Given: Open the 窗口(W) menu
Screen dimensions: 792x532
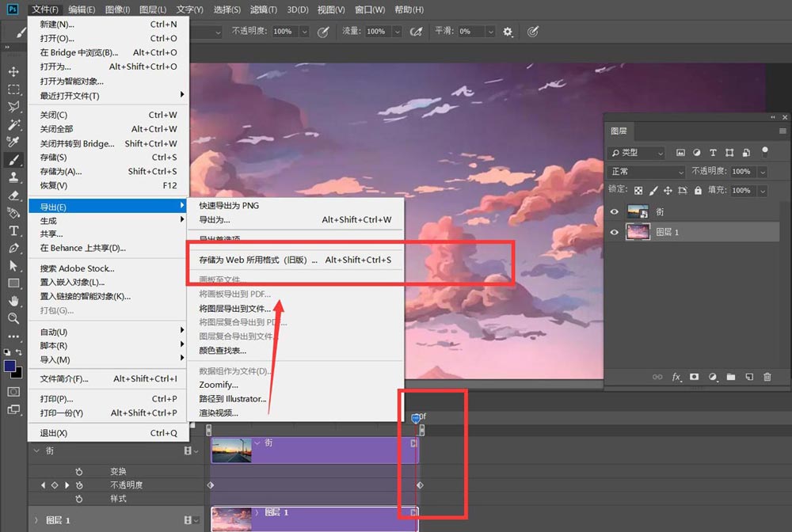Looking at the screenshot, I should click(x=370, y=9).
